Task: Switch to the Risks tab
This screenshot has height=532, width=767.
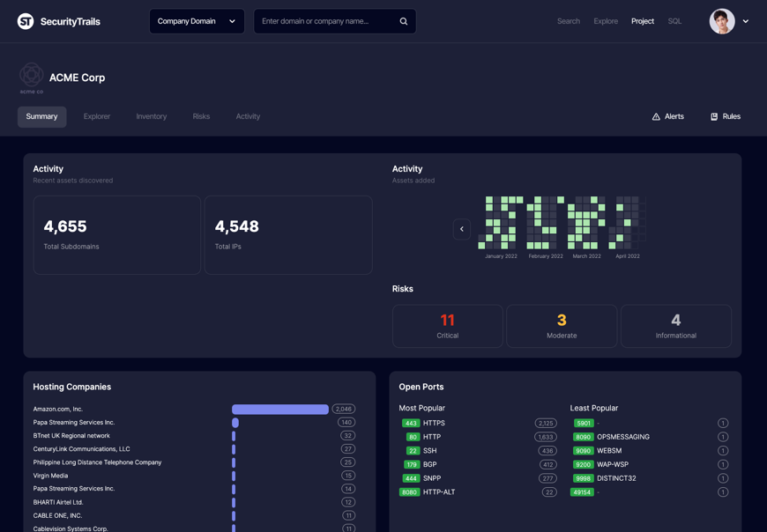Action: [x=201, y=116]
